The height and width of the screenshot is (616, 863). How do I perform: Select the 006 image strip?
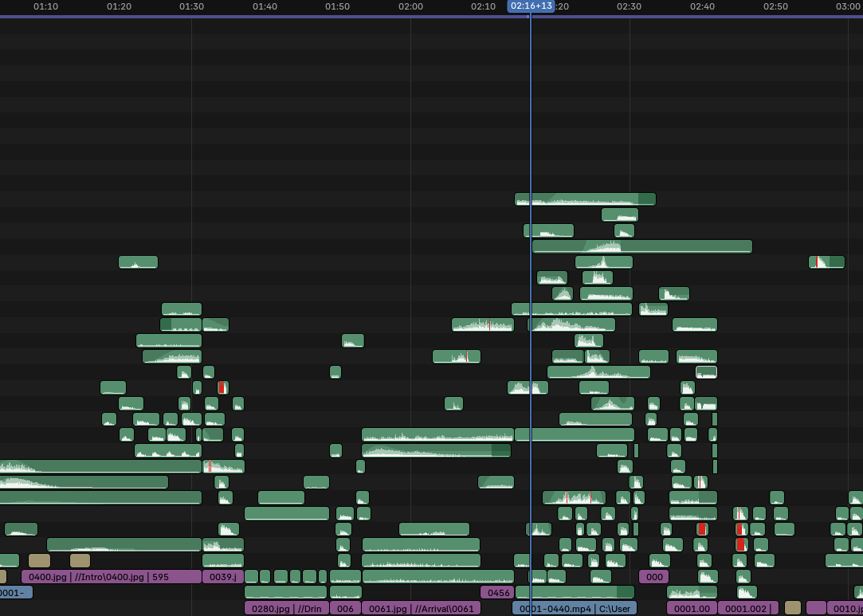[345, 608]
